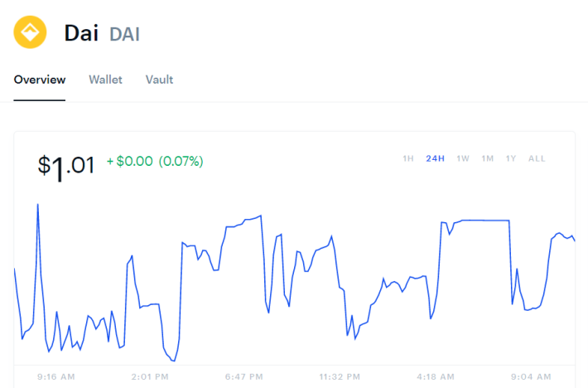Click the 4:18 AM axis label

(x=436, y=376)
